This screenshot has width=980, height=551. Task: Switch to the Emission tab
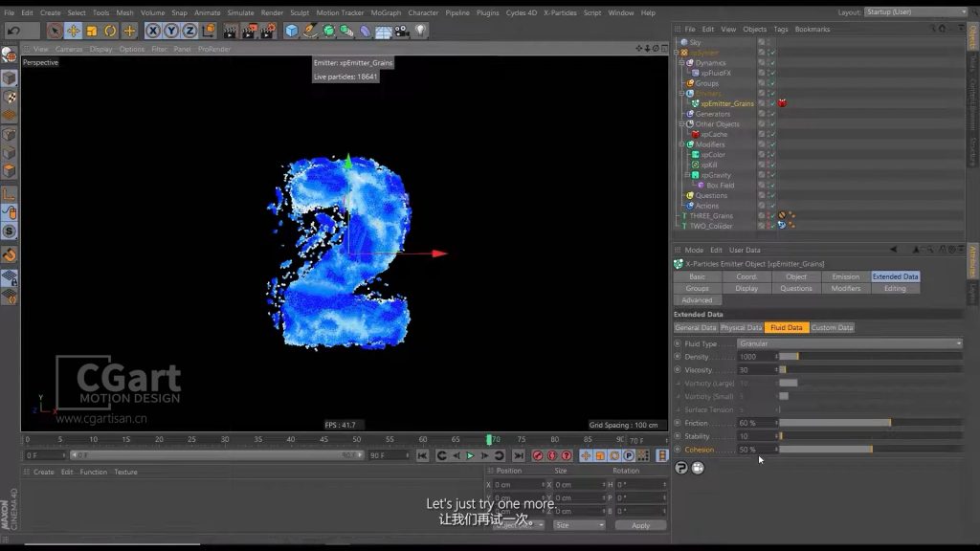pos(846,276)
